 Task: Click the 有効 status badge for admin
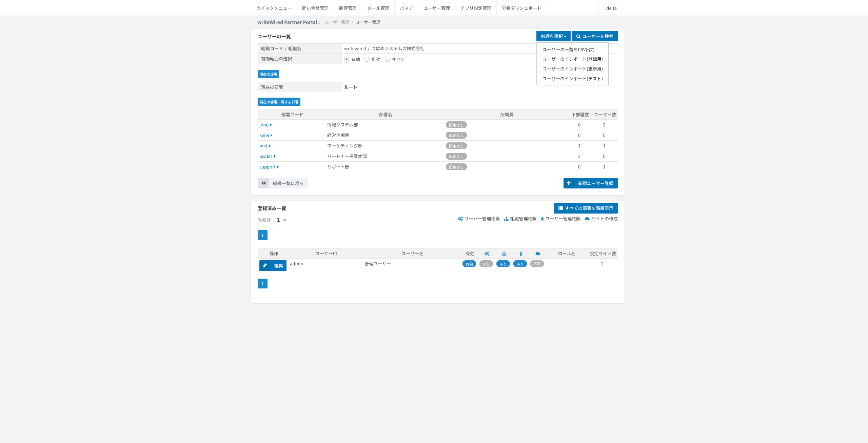pyautogui.click(x=469, y=264)
